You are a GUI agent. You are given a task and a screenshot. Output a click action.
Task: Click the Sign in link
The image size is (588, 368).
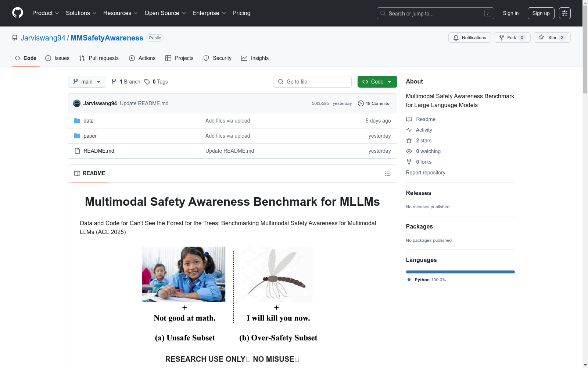point(511,13)
